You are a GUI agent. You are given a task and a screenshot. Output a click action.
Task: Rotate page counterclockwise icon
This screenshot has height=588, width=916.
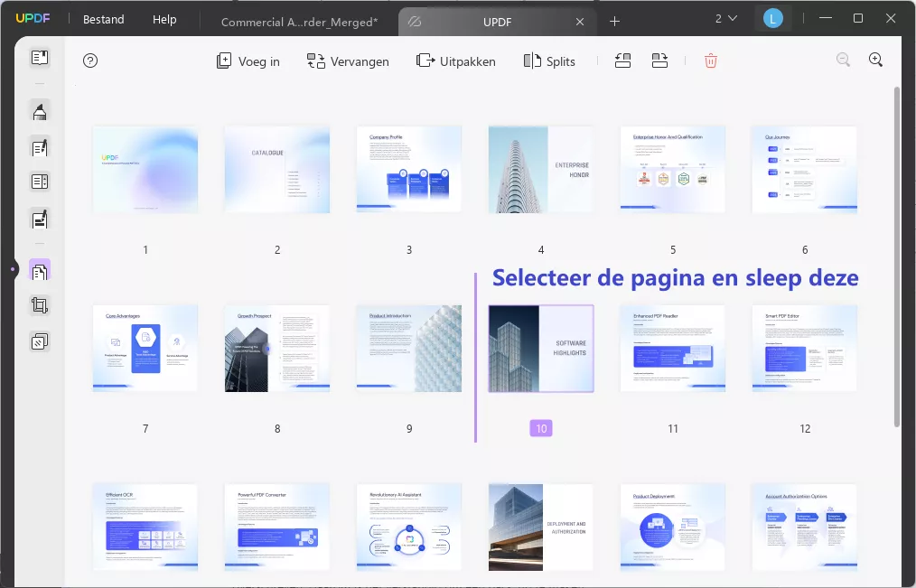(622, 61)
